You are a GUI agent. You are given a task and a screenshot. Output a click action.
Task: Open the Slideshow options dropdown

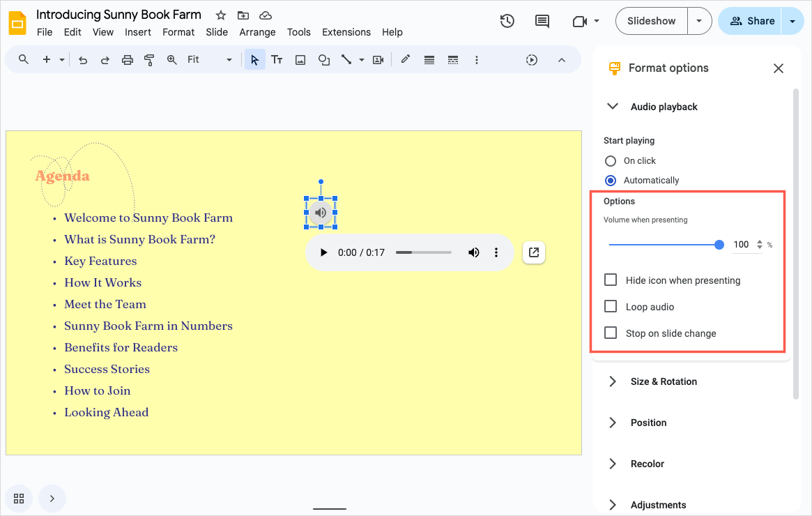tap(699, 21)
